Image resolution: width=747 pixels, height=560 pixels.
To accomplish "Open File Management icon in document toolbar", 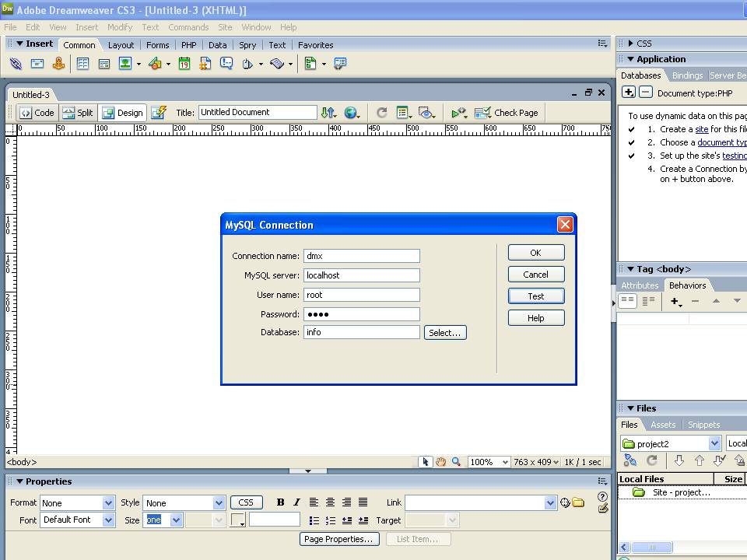I will [x=328, y=113].
